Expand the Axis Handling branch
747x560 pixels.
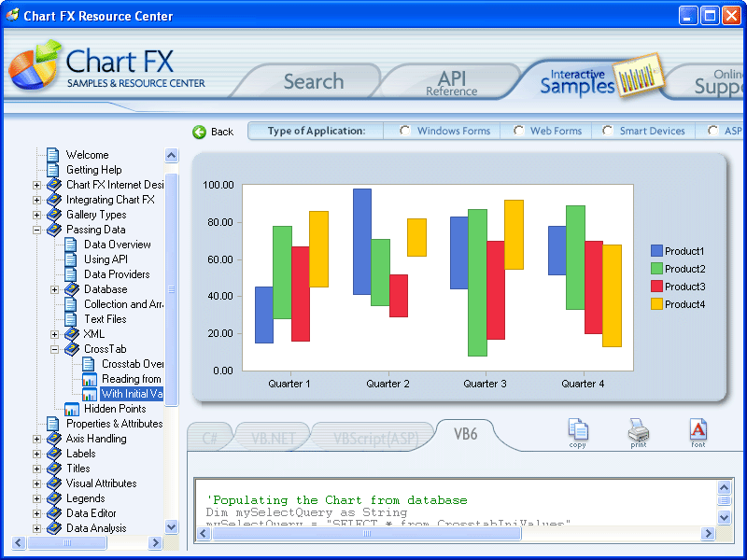pyautogui.click(x=35, y=439)
